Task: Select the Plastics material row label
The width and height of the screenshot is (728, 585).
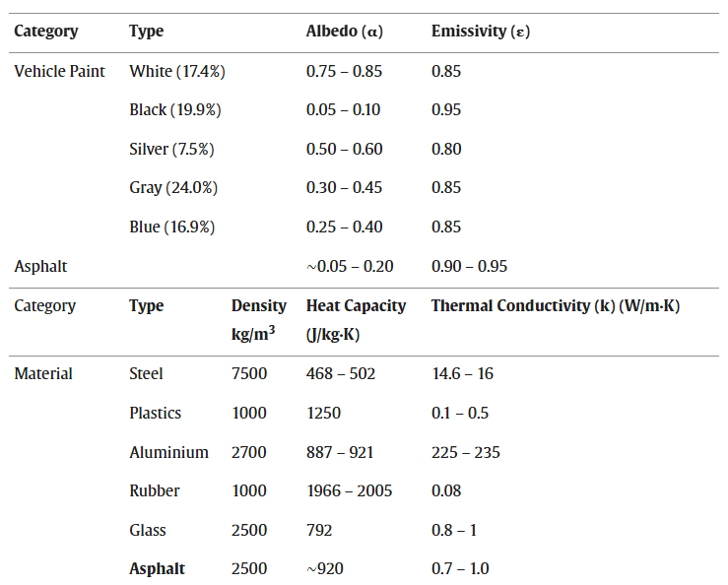Action: pos(155,413)
